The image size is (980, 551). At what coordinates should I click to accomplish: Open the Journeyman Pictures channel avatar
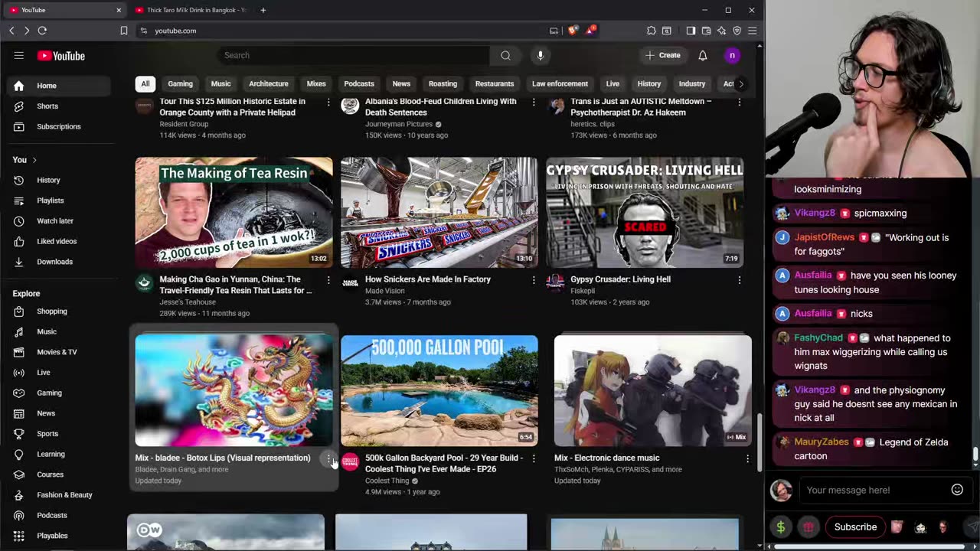(x=350, y=106)
